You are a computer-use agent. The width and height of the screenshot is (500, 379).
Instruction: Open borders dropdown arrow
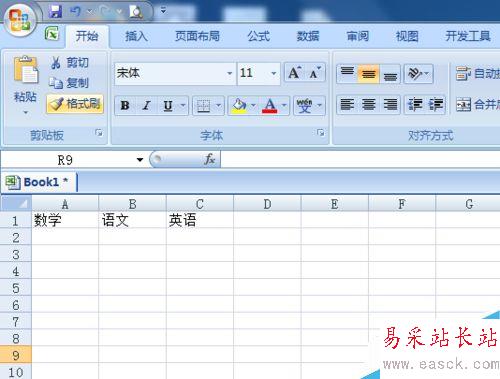(219, 106)
